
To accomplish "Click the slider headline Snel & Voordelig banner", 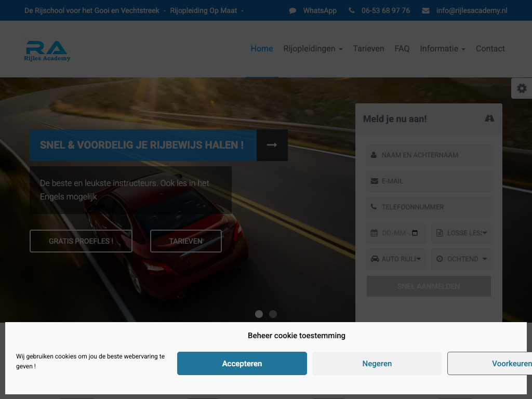I will point(143,145).
